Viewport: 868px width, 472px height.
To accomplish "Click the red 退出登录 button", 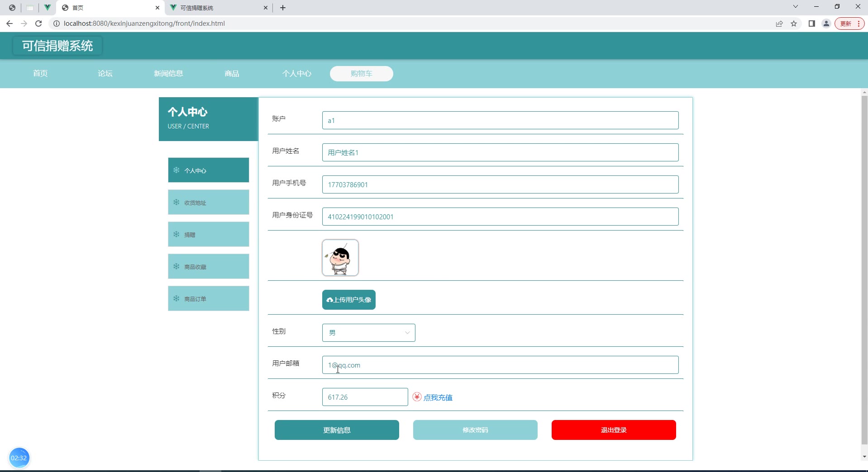I will pyautogui.click(x=613, y=430).
